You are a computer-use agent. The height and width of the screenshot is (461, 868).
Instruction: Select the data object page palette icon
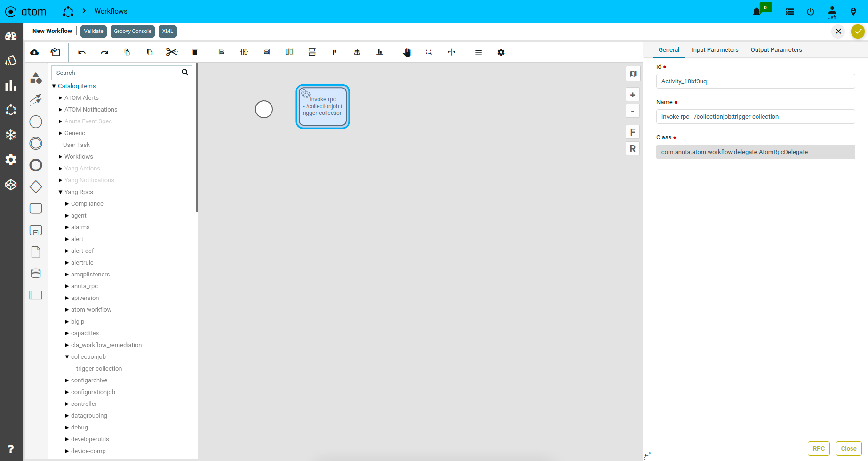tap(36, 251)
